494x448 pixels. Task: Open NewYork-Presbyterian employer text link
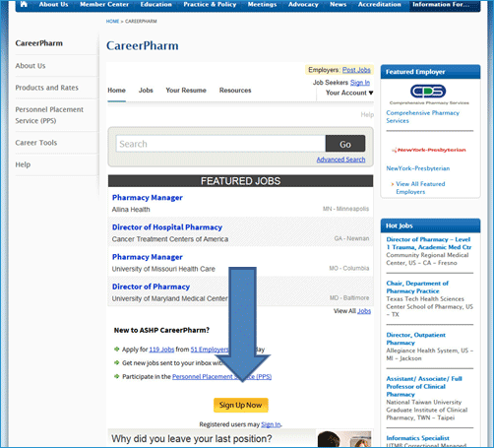418,168
